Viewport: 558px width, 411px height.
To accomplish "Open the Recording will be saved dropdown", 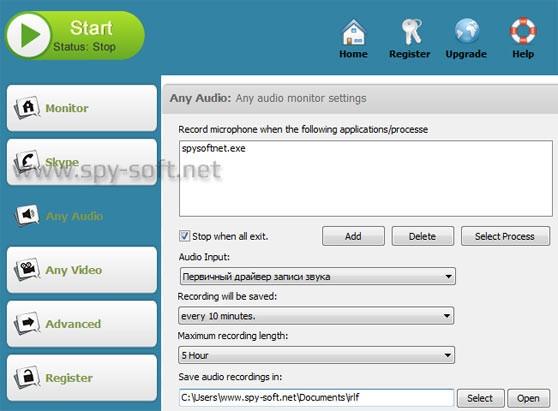I will (x=316, y=316).
